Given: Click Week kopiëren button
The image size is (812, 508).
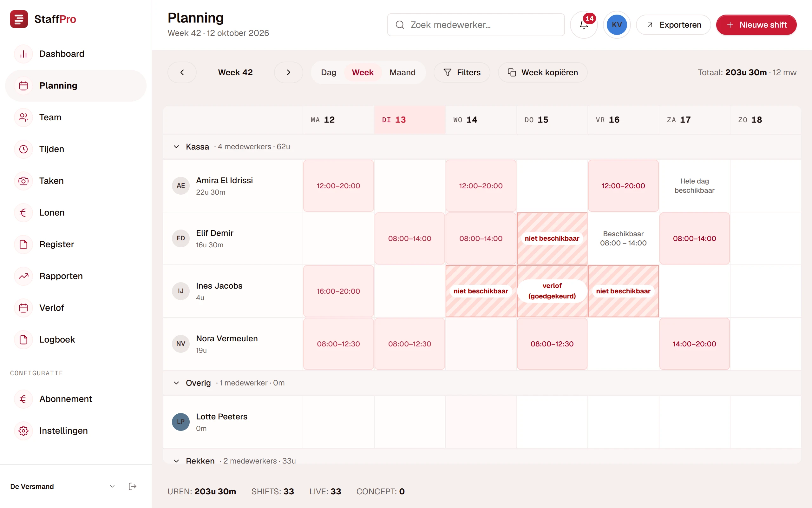Looking at the screenshot, I should (543, 72).
